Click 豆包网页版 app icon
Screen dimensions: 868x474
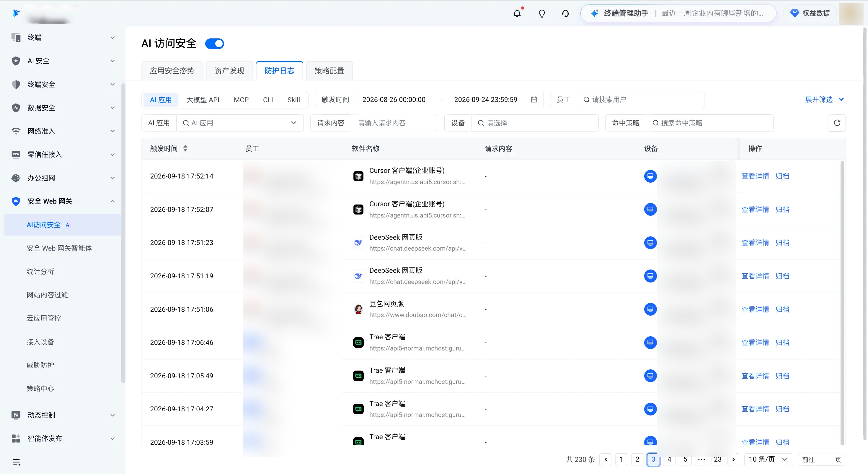358,309
